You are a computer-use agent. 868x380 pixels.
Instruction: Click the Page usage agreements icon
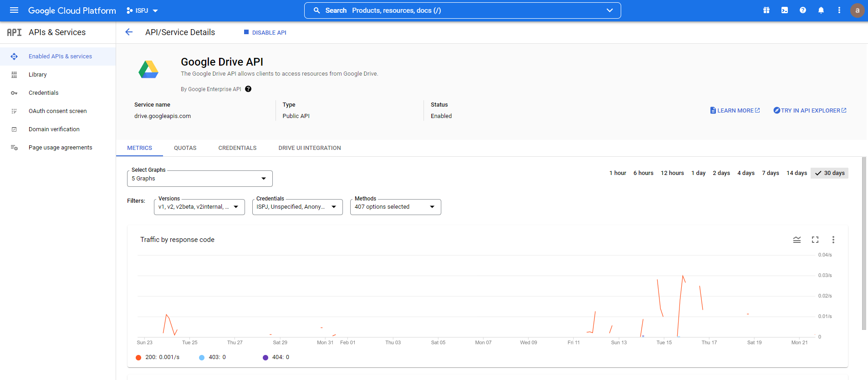pyautogui.click(x=14, y=148)
